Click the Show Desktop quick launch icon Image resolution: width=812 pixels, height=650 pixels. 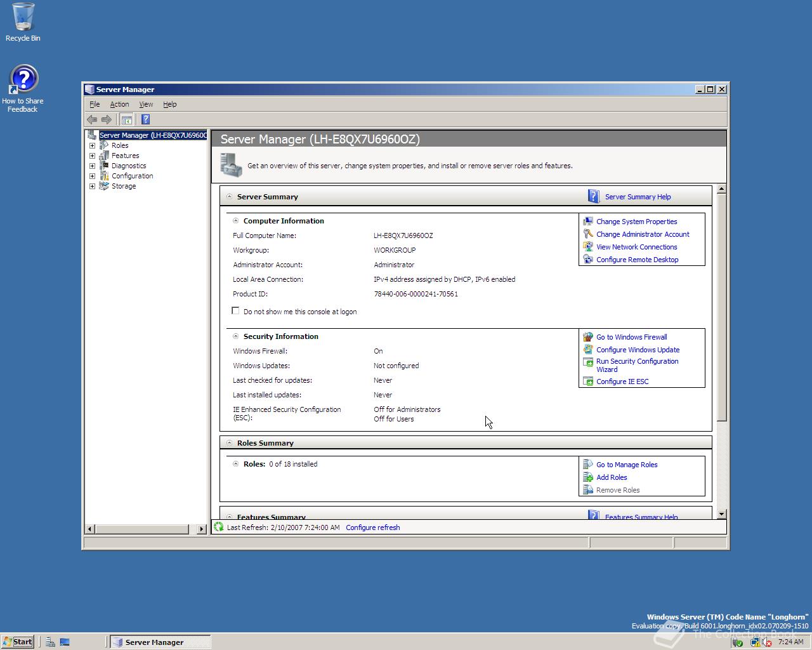[x=65, y=642]
